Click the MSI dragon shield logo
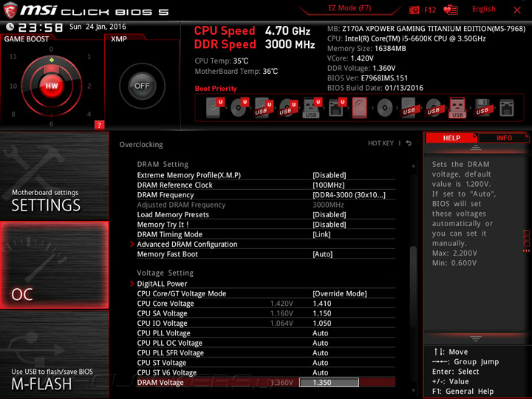Screen dimensions: 532x399 10,10
